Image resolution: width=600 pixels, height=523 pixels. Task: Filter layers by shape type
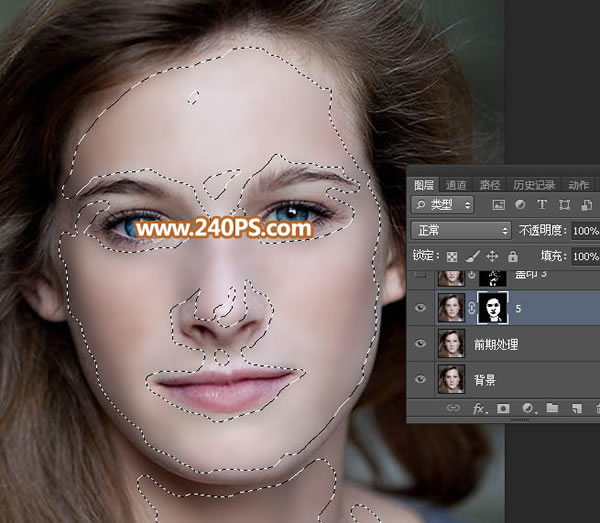coord(564,205)
